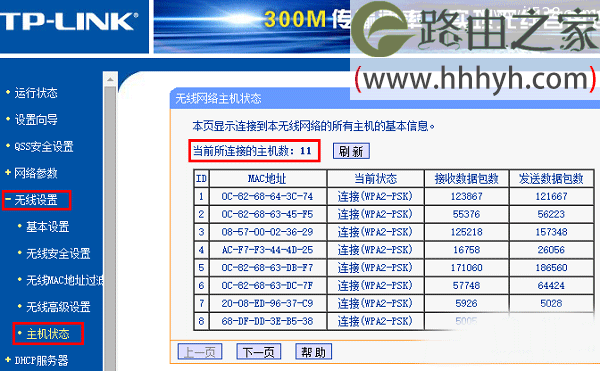Image resolution: width=600 pixels, height=371 pixels.
Task: Click the TP-LINK logo
Action: click(69, 21)
